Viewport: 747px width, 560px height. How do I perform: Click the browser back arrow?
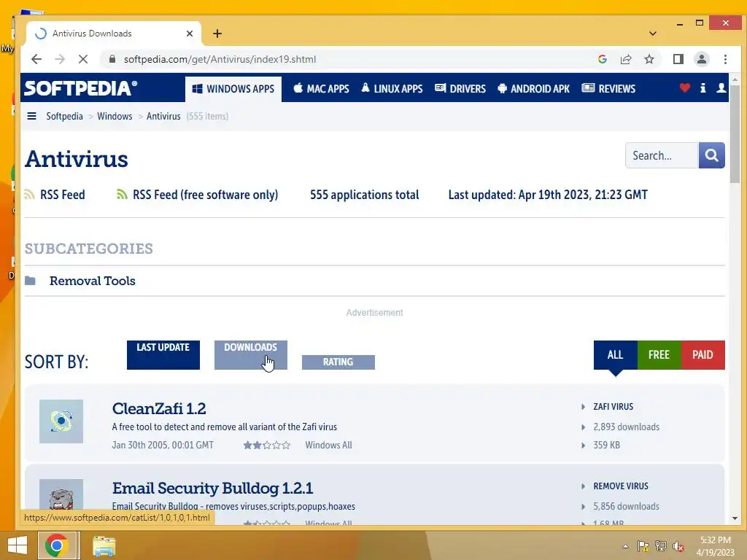pos(36,59)
